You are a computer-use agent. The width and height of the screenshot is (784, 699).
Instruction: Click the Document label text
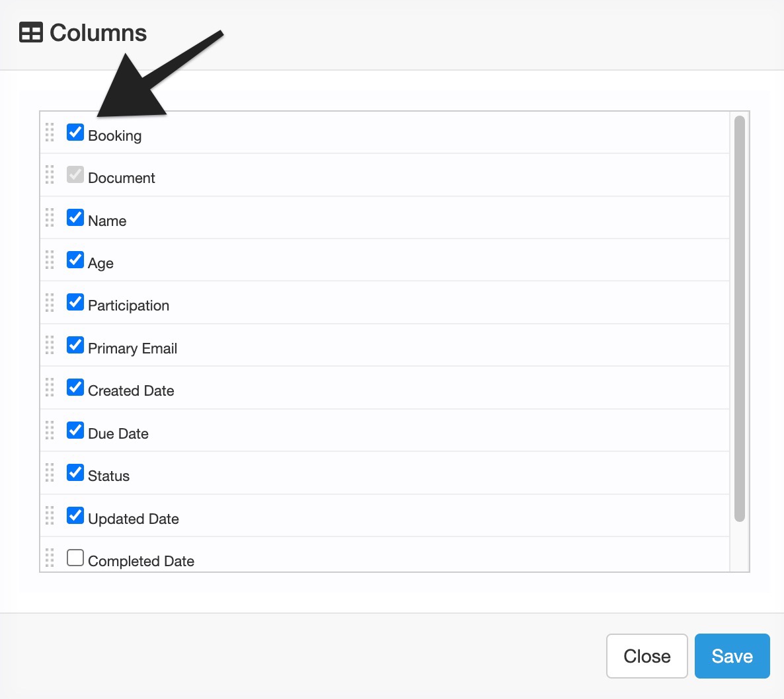122,178
